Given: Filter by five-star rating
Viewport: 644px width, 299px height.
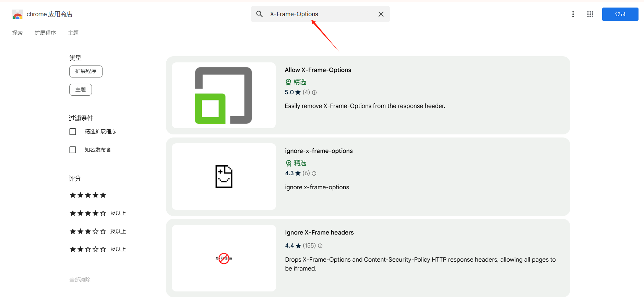Looking at the screenshot, I should click(x=88, y=195).
